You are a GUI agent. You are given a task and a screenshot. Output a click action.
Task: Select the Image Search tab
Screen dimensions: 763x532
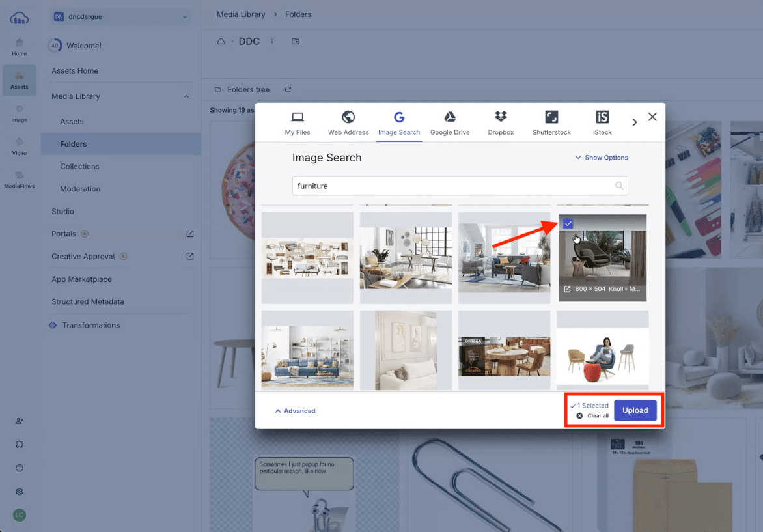[x=399, y=123]
